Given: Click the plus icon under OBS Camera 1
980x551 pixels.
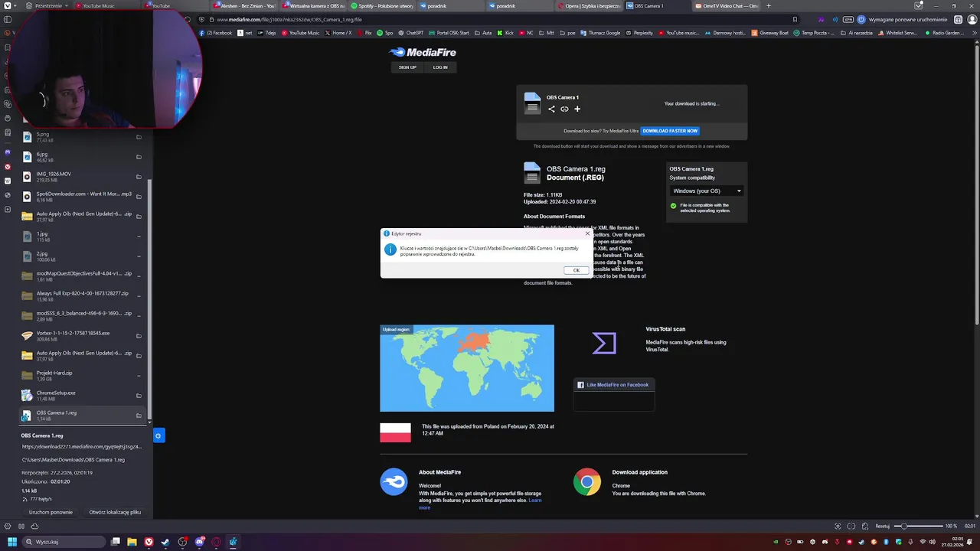Looking at the screenshot, I should (x=577, y=109).
